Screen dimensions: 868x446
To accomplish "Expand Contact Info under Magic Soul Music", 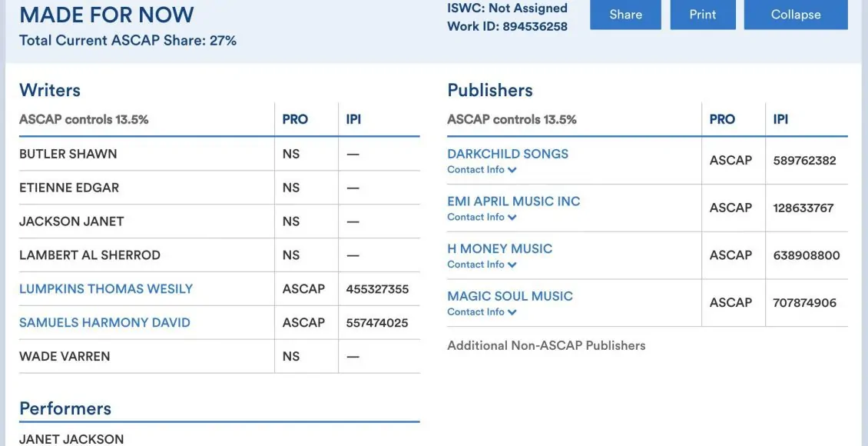I will [482, 312].
